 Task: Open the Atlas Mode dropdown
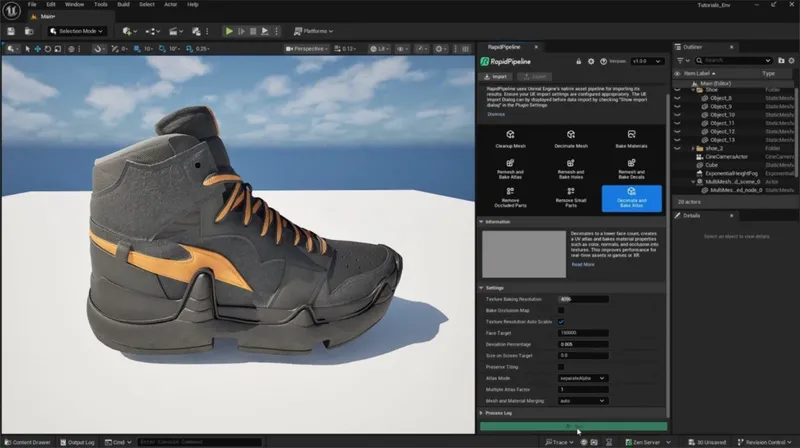coord(584,378)
